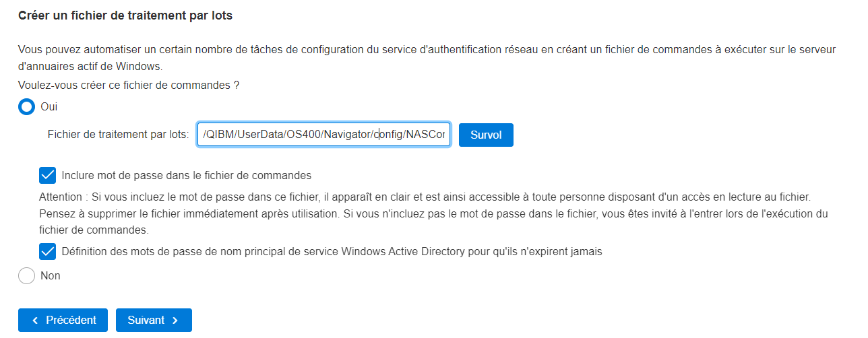Screen dimensions: 868x338
Task: Click the 'Inclure mot de passe dans le fichier' label
Action: 186,176
